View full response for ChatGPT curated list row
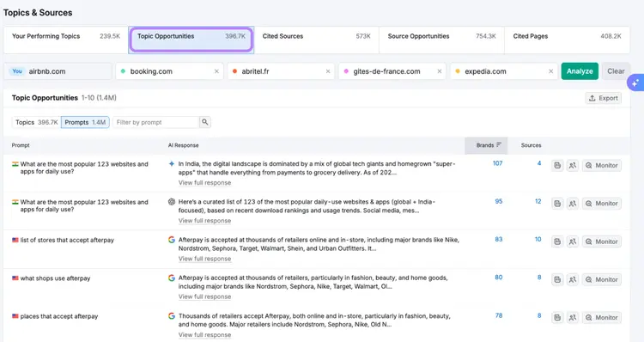This screenshot has height=342, width=644. coord(204,221)
